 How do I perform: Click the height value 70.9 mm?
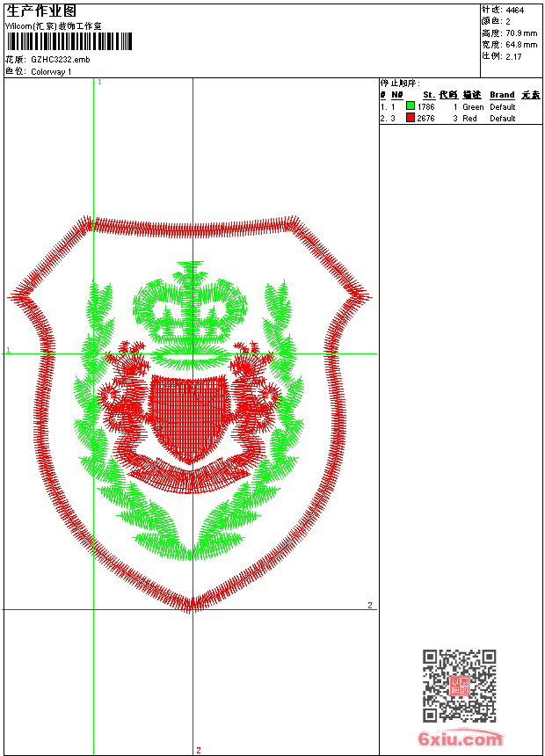pos(521,33)
